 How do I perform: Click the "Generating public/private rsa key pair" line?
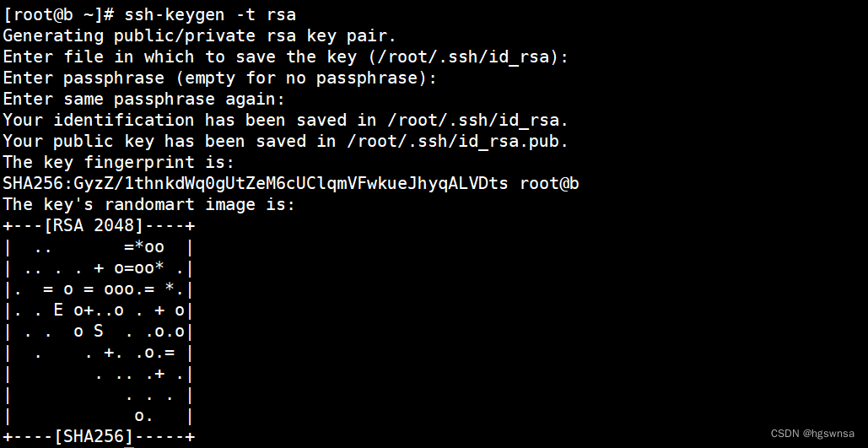pyautogui.click(x=199, y=35)
